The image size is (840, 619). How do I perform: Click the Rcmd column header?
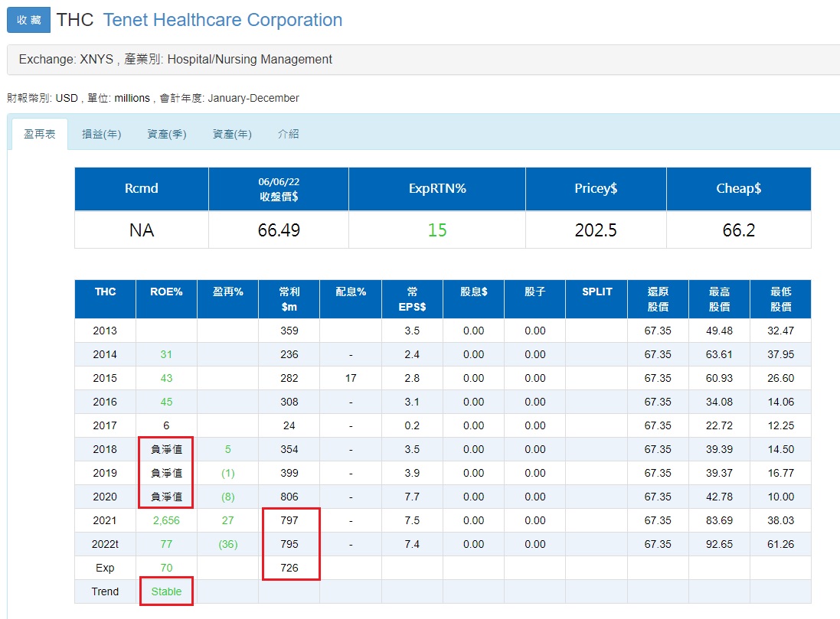pos(142,188)
